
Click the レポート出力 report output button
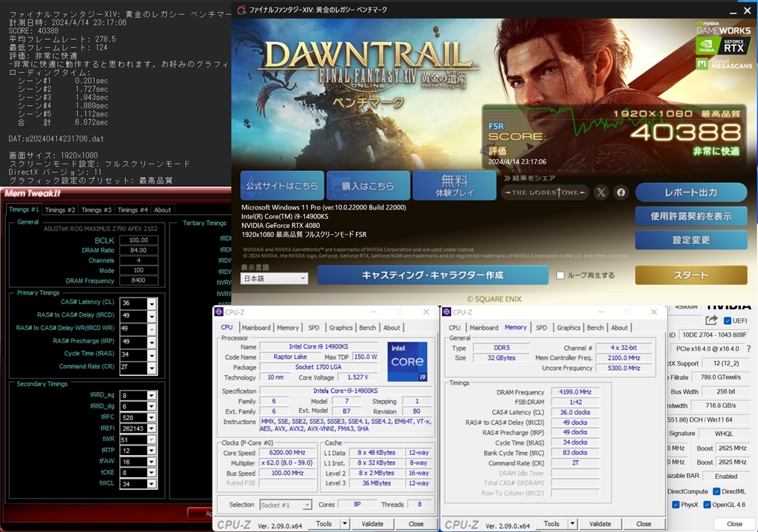[691, 192]
